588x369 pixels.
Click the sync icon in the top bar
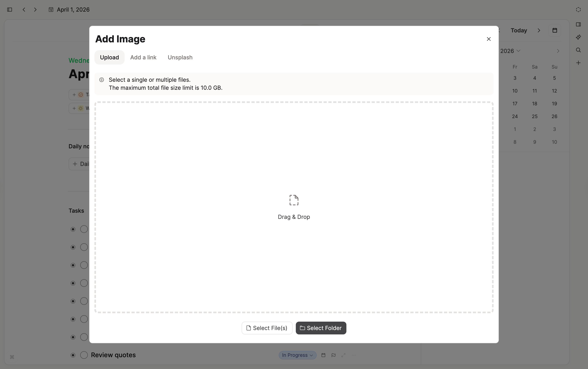[578, 10]
